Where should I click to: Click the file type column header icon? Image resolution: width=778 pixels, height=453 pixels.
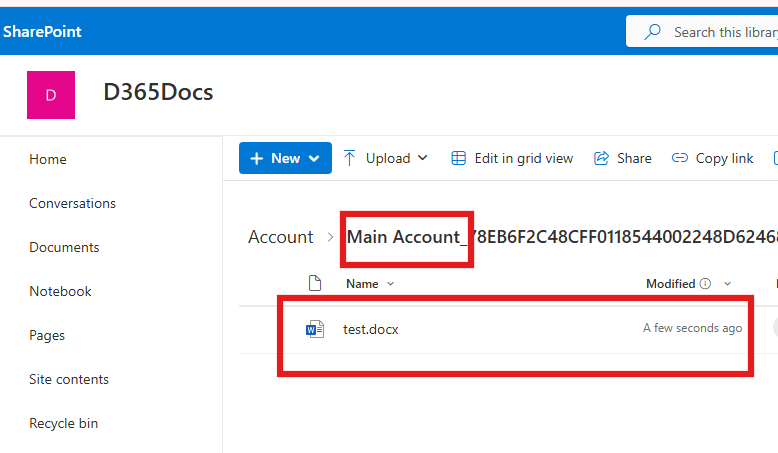[315, 284]
